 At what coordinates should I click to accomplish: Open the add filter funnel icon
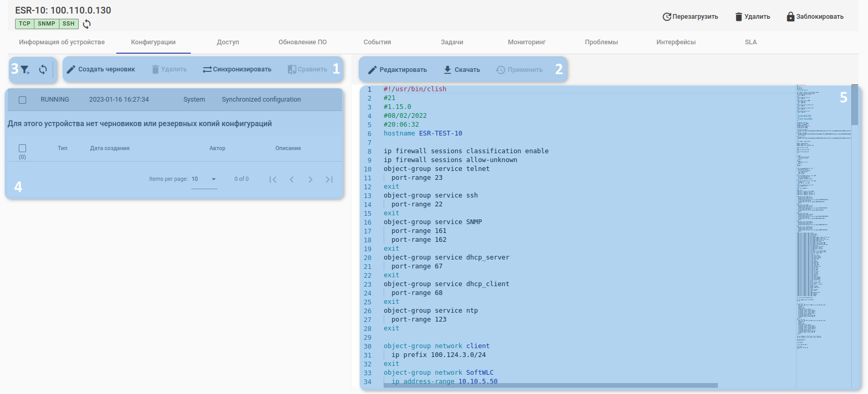pyautogui.click(x=25, y=69)
